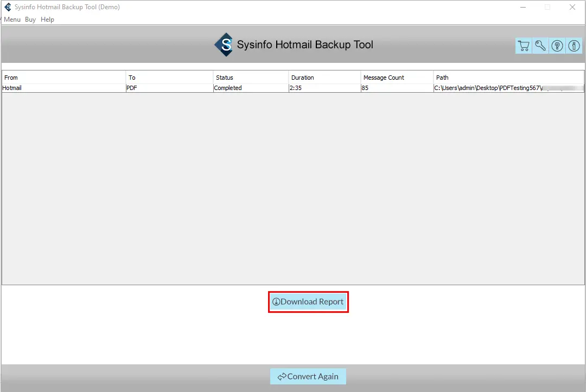Viewport: 586px width, 392px height.
Task: Select the Hotmail cell in the From column
Action: 64,88
